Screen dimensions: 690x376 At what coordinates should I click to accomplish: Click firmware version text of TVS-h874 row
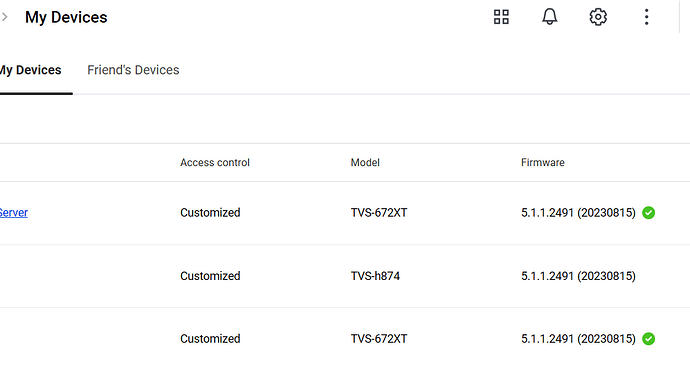(x=578, y=276)
